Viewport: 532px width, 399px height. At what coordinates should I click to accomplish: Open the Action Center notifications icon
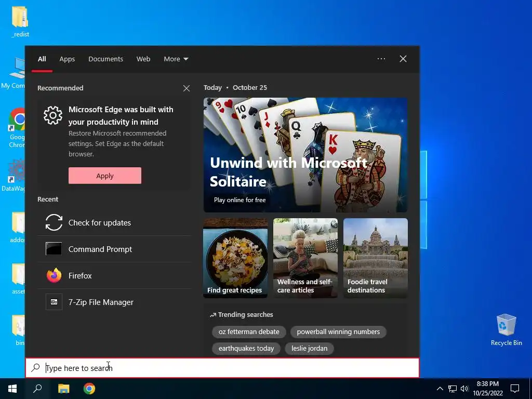[x=515, y=389]
